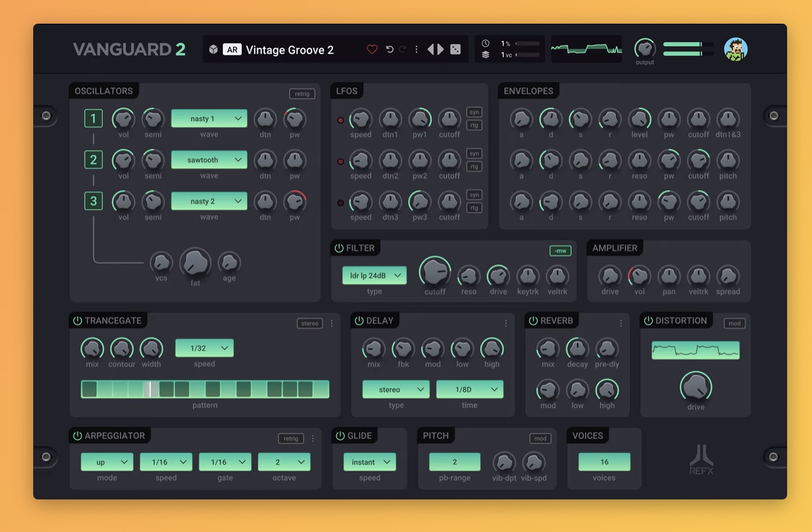Open Arpeggiator octave dropdown
The width and height of the screenshot is (812, 532).
point(284,462)
